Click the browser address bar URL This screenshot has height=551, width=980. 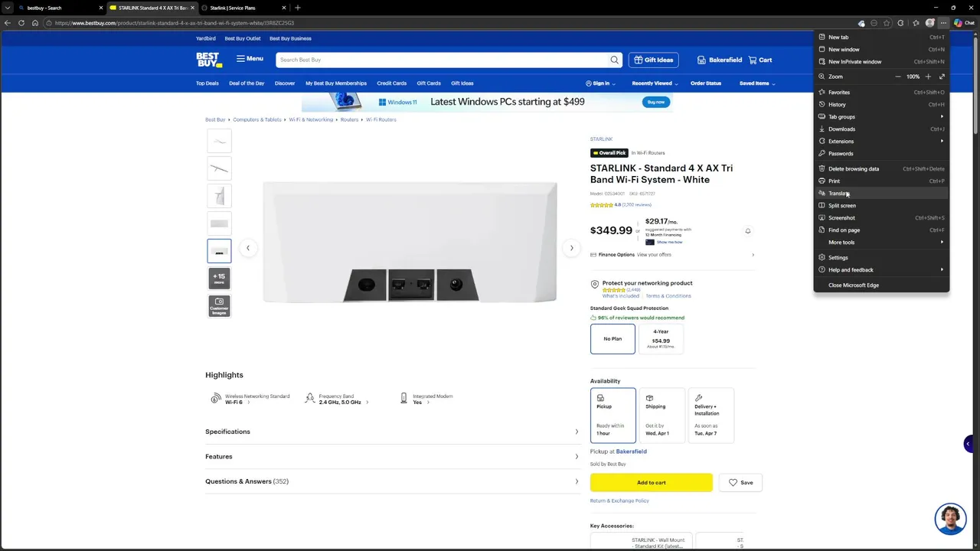click(175, 23)
